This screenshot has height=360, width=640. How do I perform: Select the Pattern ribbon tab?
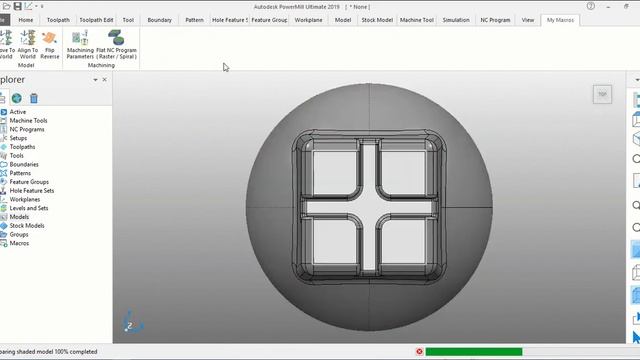pos(194,20)
